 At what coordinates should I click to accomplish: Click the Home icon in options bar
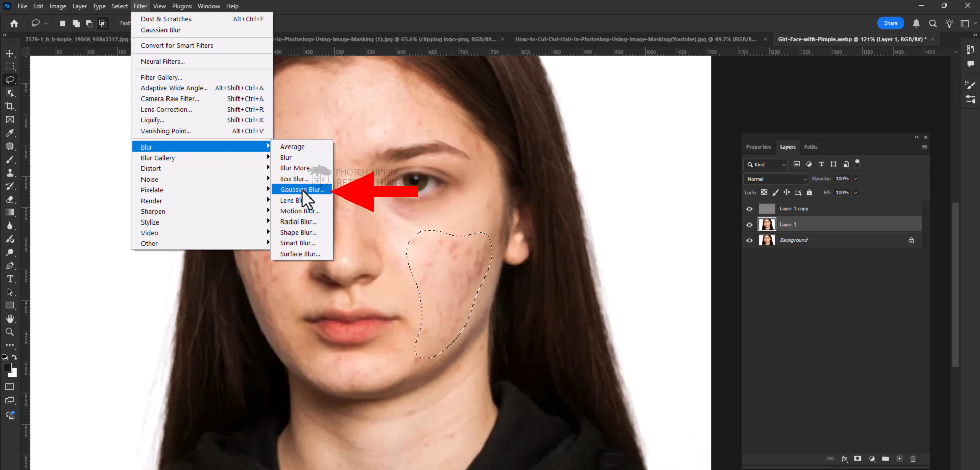[14, 23]
